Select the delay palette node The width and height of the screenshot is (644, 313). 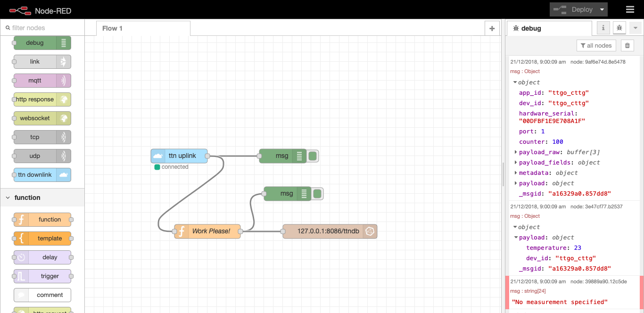point(42,257)
